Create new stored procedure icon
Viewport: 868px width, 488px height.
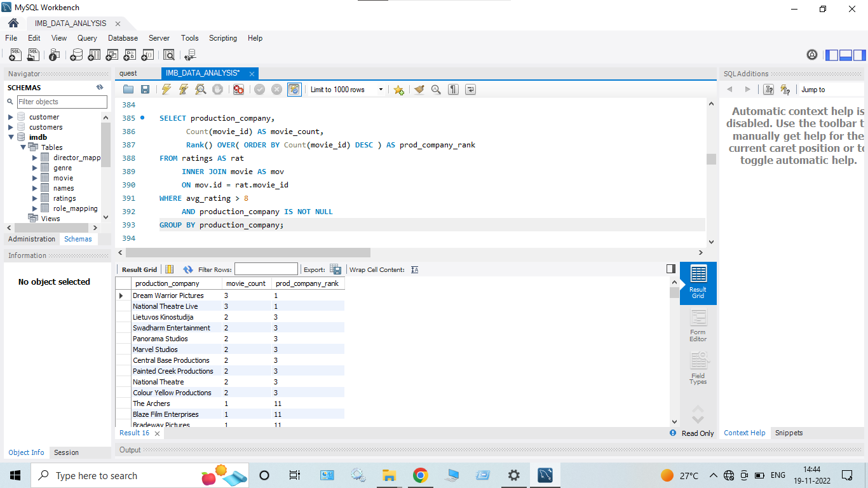[131, 55]
